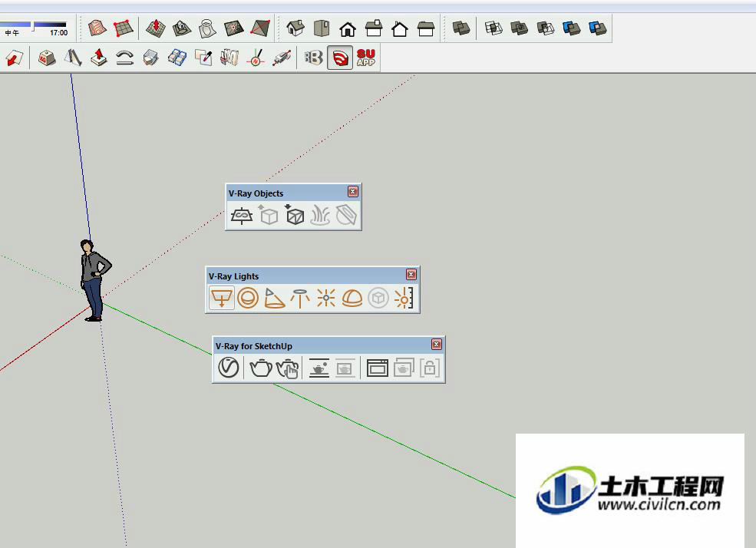Click the V-Ray Batch Render icon
The height and width of the screenshot is (548, 756).
(x=404, y=368)
